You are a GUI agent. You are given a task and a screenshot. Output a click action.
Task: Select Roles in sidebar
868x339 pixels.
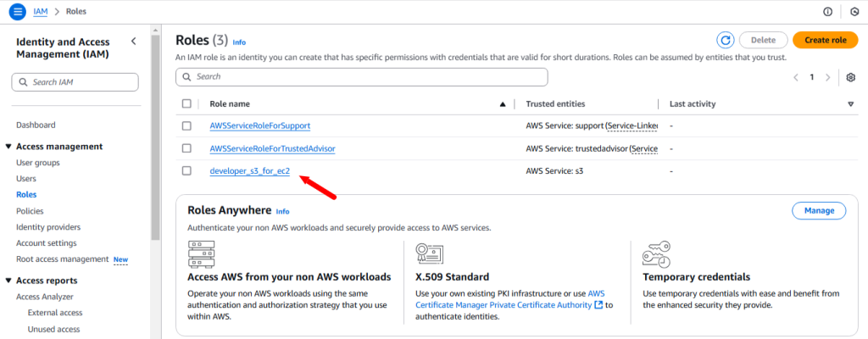coord(26,195)
